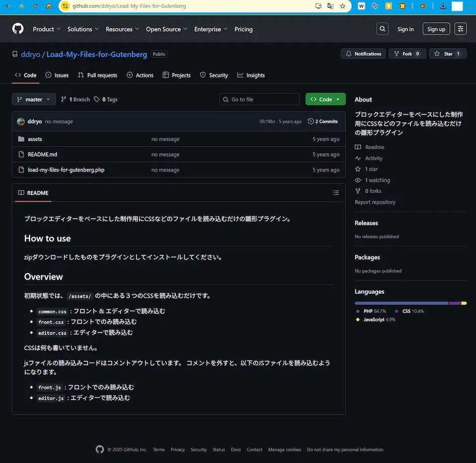
Task: Open Activity in About sidebar
Action: click(x=374, y=158)
